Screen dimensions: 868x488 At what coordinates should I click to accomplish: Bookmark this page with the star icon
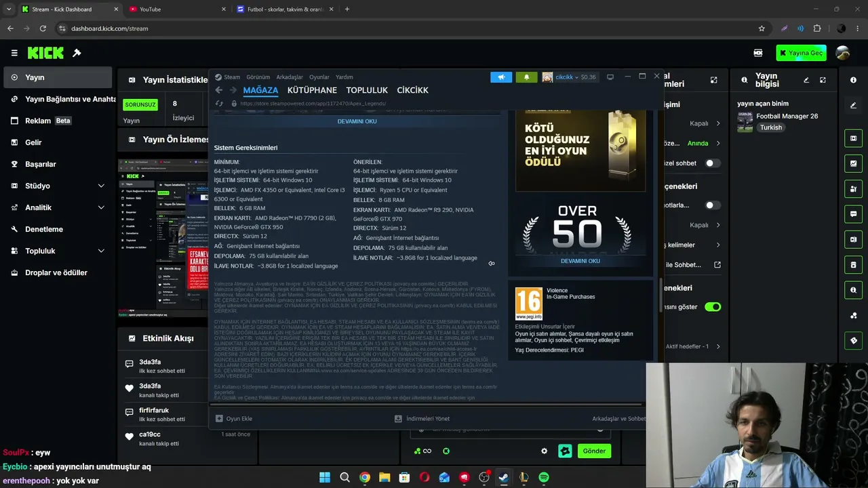pyautogui.click(x=762, y=28)
